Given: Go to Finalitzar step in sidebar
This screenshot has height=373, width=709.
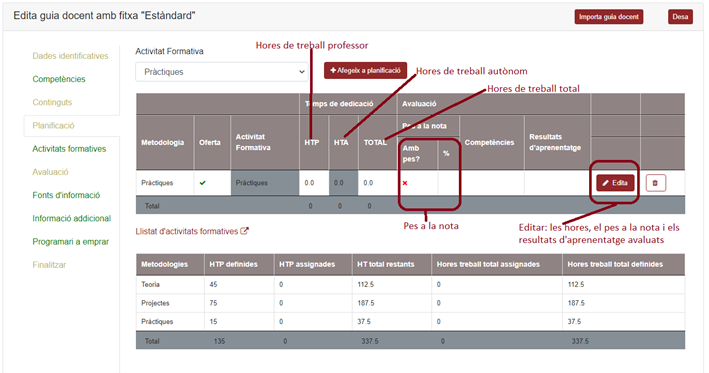Looking at the screenshot, I should 49,265.
